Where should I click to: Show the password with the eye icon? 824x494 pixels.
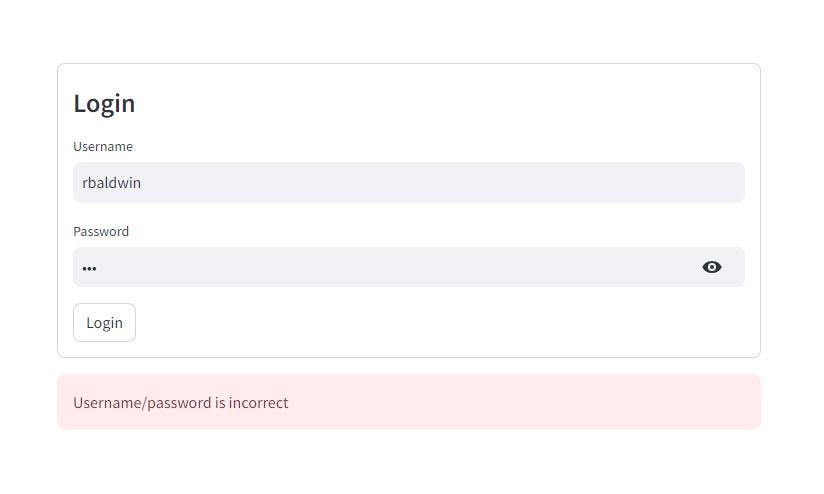click(712, 267)
